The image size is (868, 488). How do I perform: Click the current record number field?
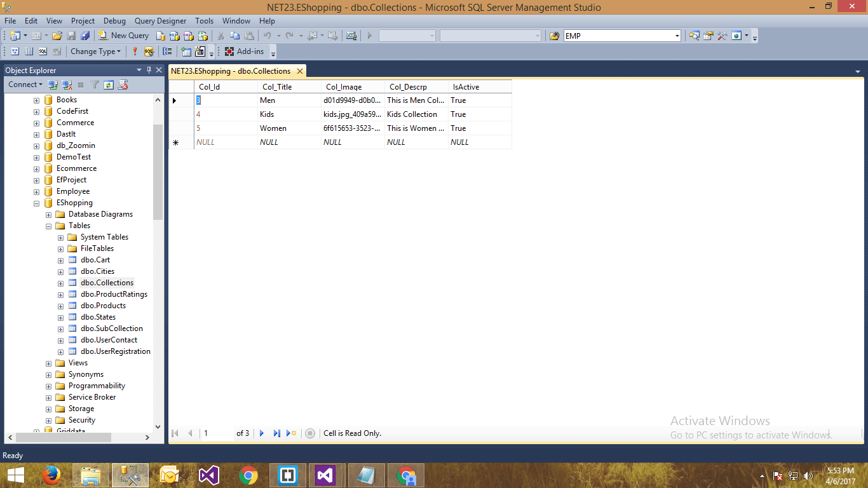(217, 433)
